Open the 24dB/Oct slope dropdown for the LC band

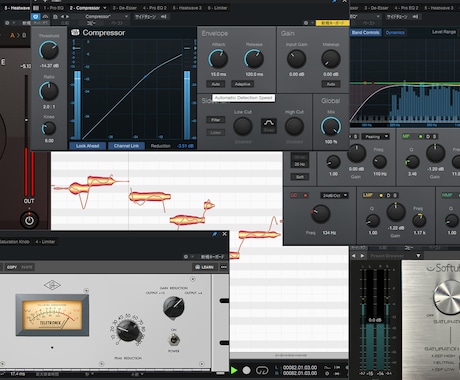(x=334, y=195)
